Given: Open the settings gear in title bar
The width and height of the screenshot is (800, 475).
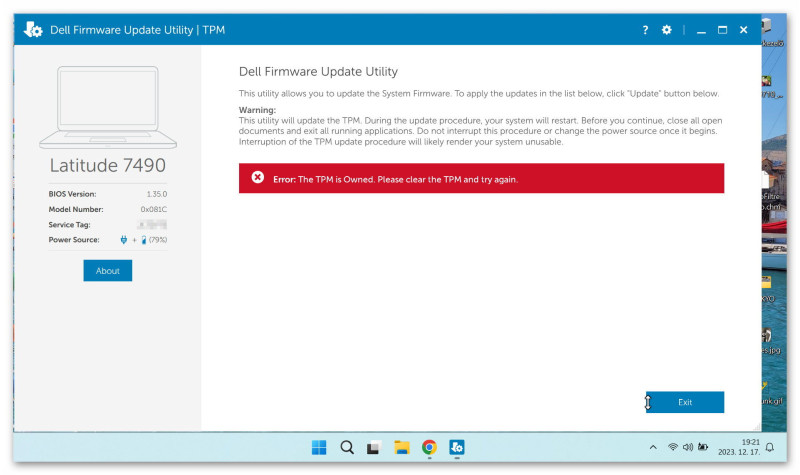Looking at the screenshot, I should tap(666, 30).
